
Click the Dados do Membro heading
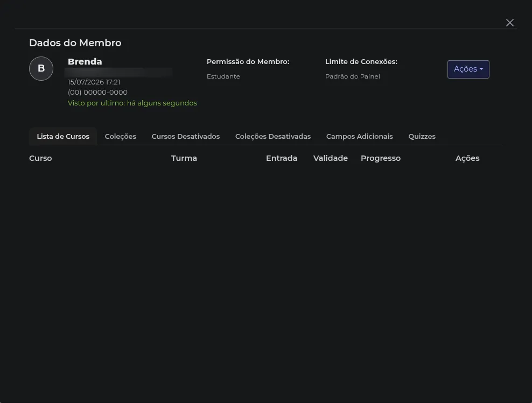(x=75, y=43)
